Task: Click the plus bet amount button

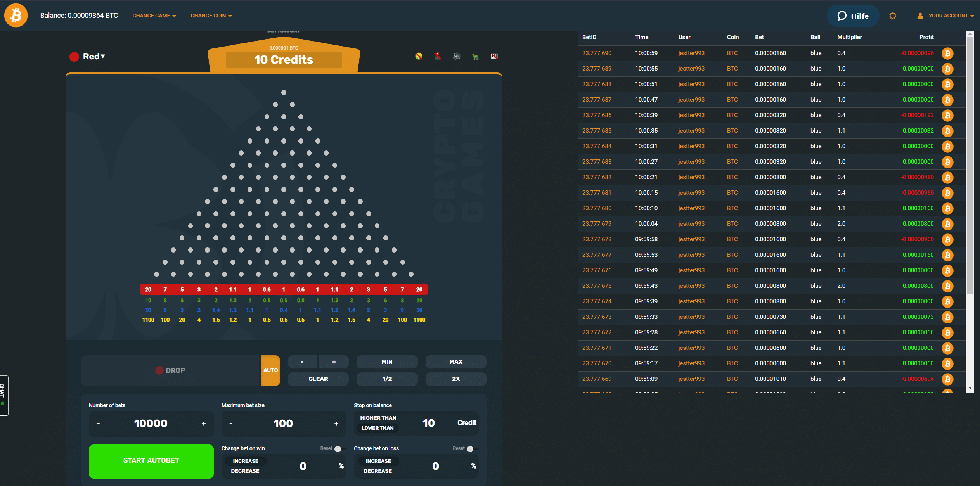Action: [x=334, y=362]
